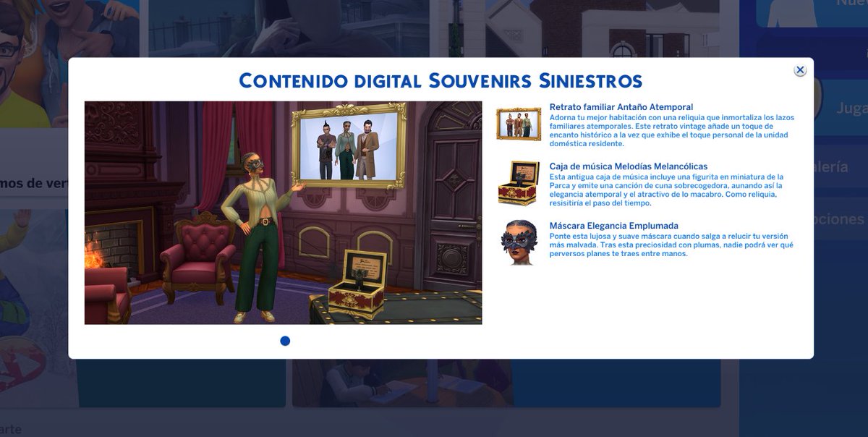This screenshot has height=437, width=868.
Task: Click the Caja de música Melodías Melancólicas icon
Action: tap(519, 183)
